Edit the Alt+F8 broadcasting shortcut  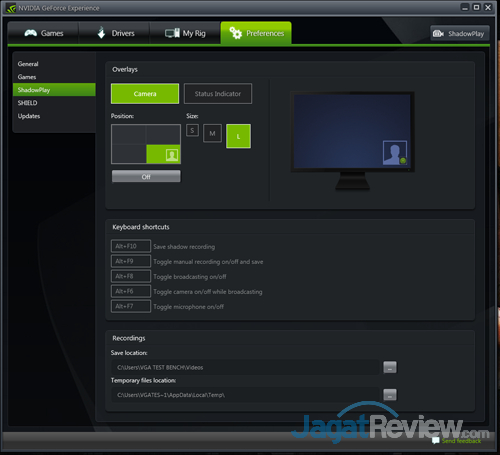point(131,276)
